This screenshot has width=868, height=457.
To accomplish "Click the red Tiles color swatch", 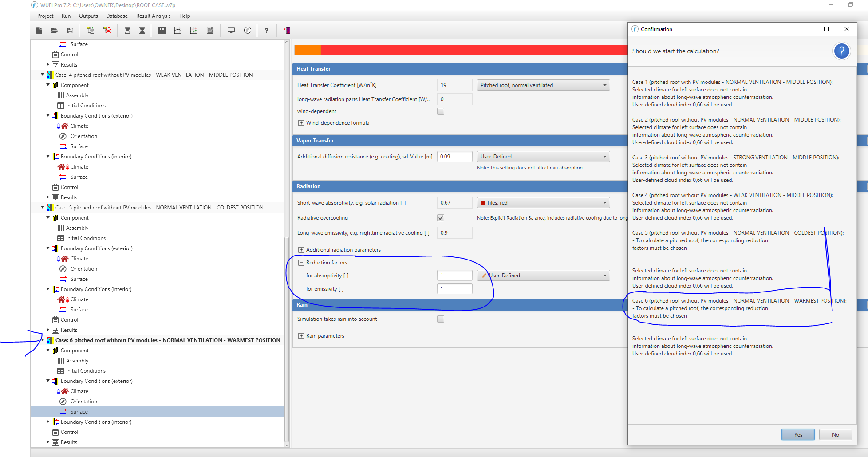I will (x=483, y=203).
